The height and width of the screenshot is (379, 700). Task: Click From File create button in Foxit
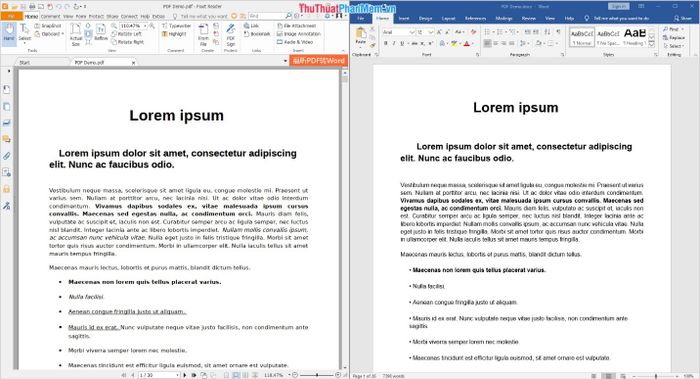click(203, 35)
